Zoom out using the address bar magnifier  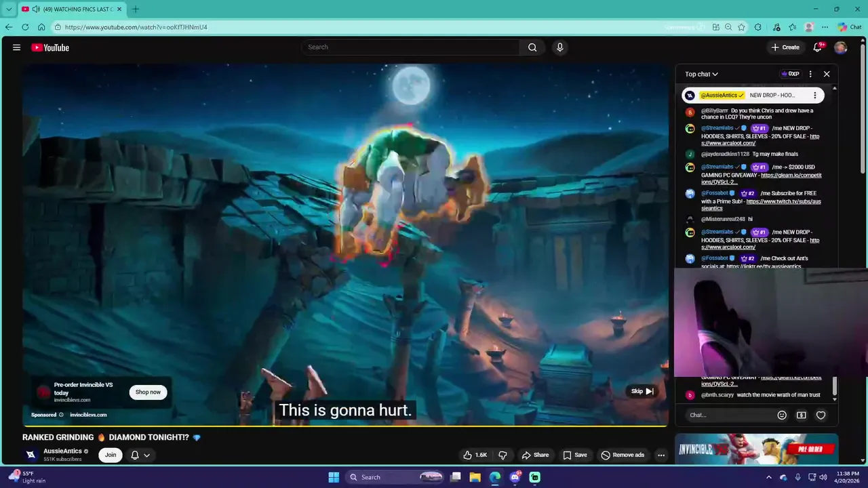coord(728,27)
